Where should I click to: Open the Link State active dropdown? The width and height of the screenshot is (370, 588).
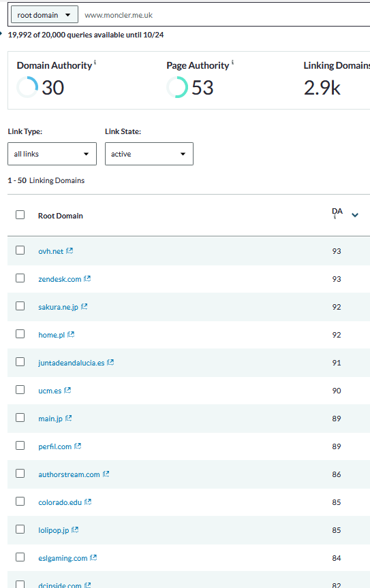tap(149, 154)
